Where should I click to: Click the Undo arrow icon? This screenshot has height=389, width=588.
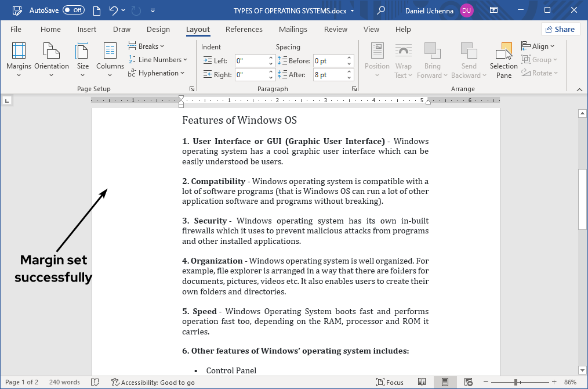(x=113, y=10)
